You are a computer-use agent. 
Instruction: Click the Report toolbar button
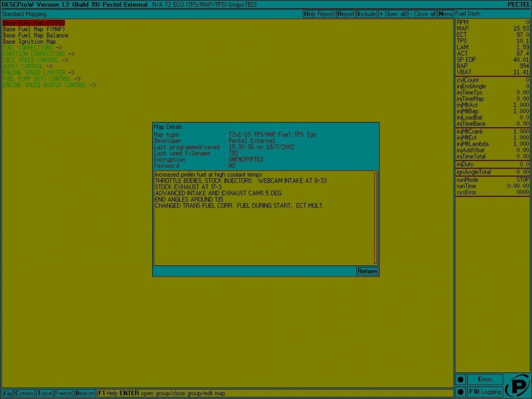(x=345, y=14)
